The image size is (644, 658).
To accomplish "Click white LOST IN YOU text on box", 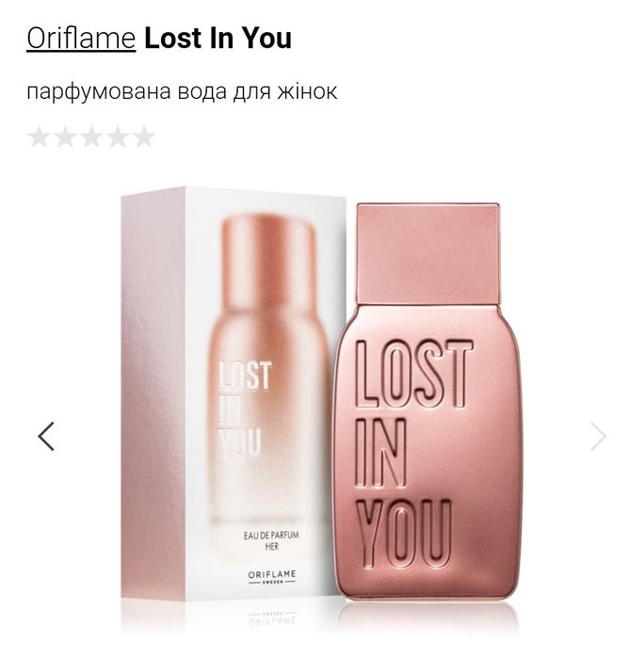I will point(245,409).
